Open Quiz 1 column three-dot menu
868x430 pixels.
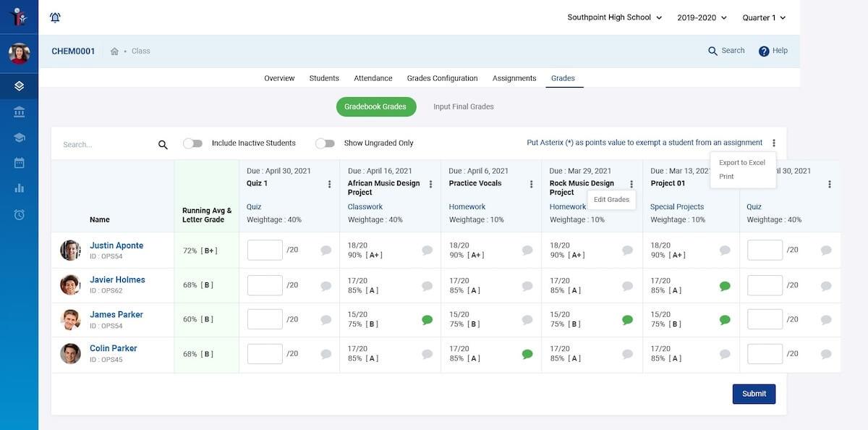tap(329, 185)
